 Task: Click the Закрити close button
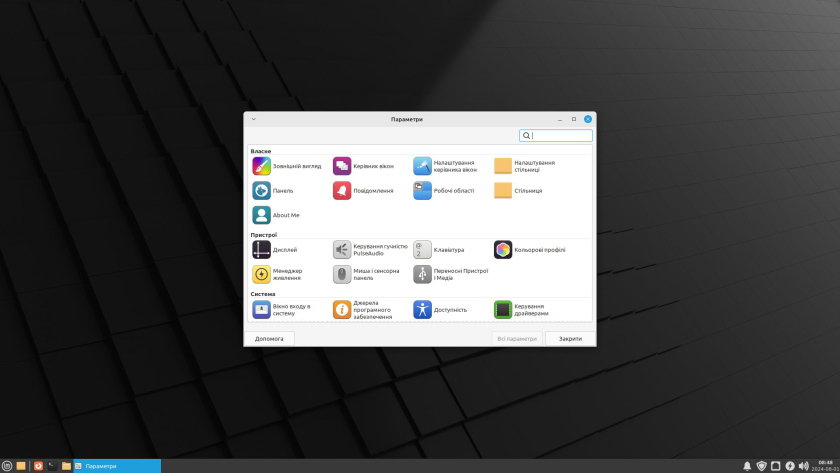[570, 339]
